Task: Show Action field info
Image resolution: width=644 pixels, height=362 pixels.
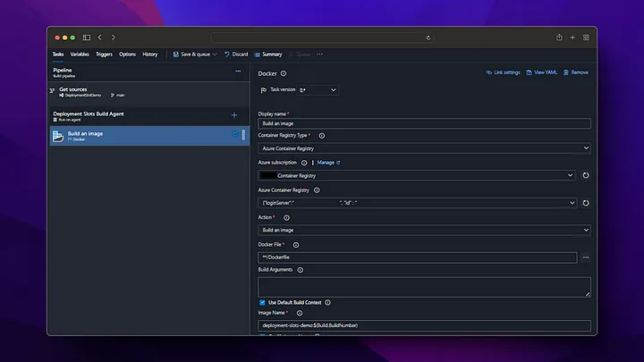Action: 286,217
